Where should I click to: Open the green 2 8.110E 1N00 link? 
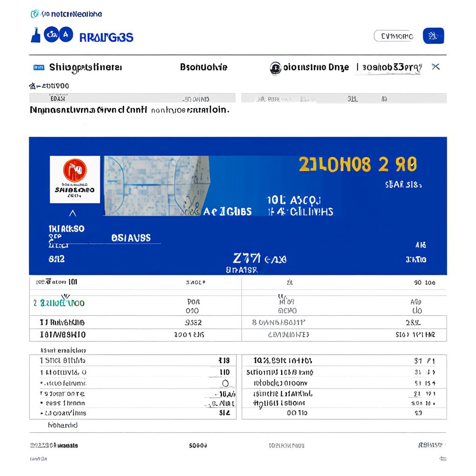[x=59, y=303]
